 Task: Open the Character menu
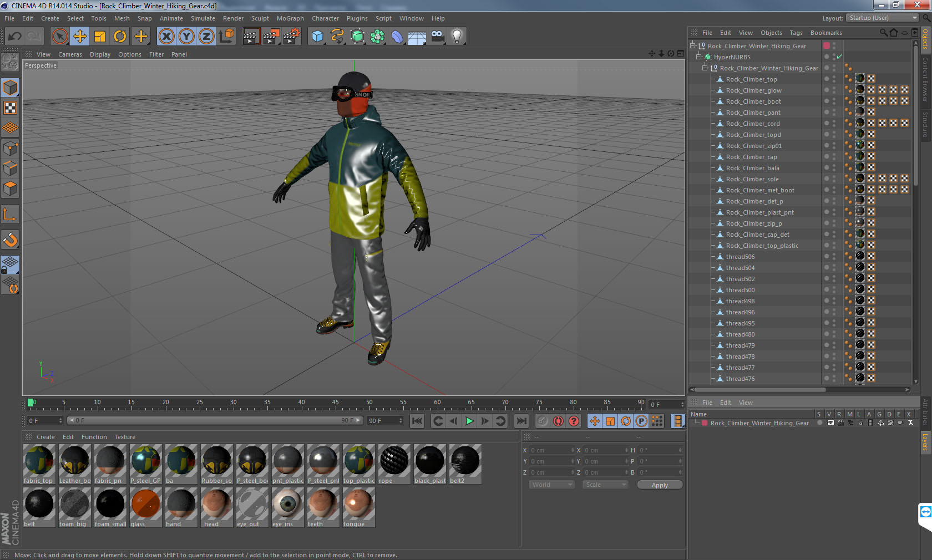pyautogui.click(x=325, y=18)
